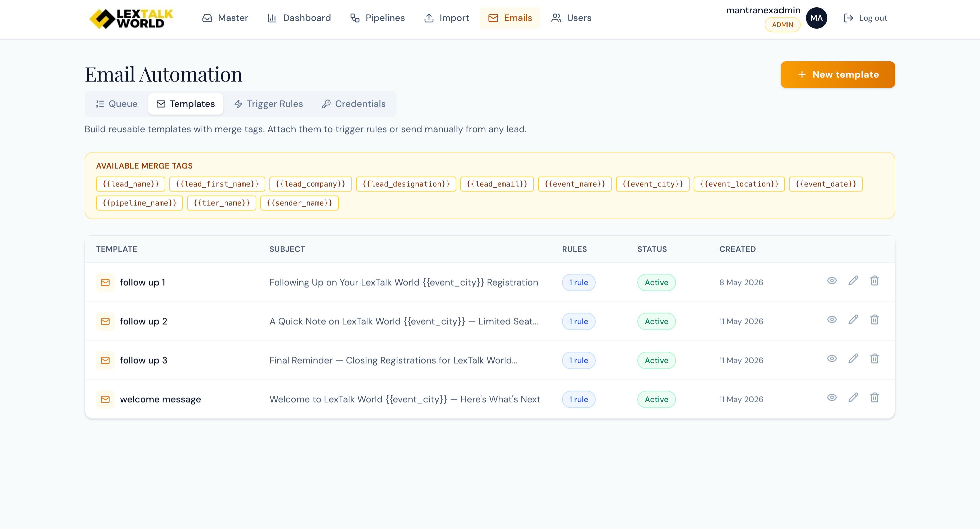Delete the follow up 1 template
This screenshot has width=980, height=529.
pyautogui.click(x=875, y=281)
